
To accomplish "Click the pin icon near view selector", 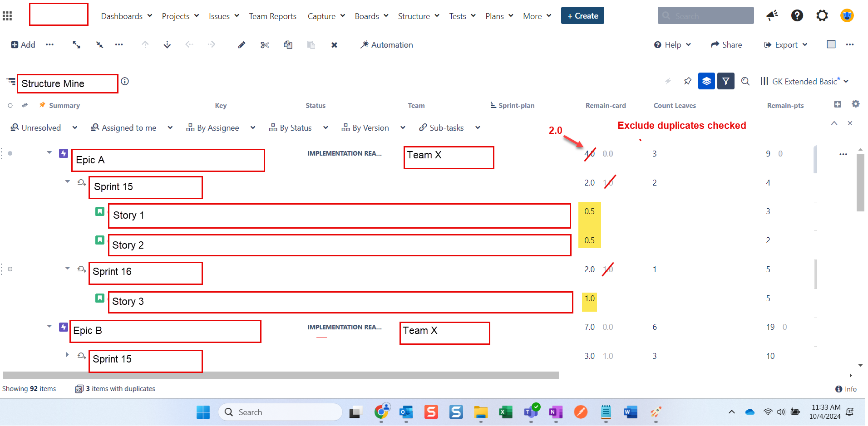I will point(688,81).
